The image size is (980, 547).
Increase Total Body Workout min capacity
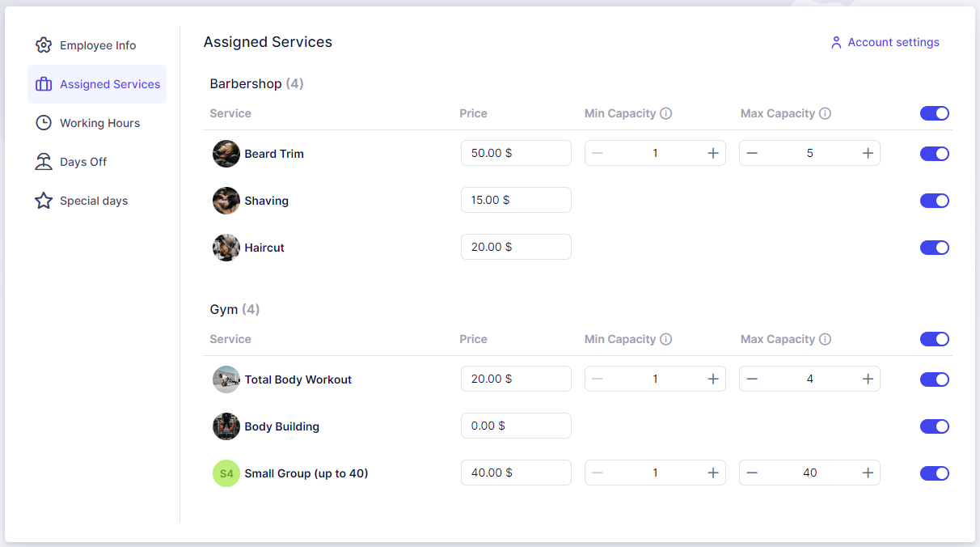[x=713, y=379]
